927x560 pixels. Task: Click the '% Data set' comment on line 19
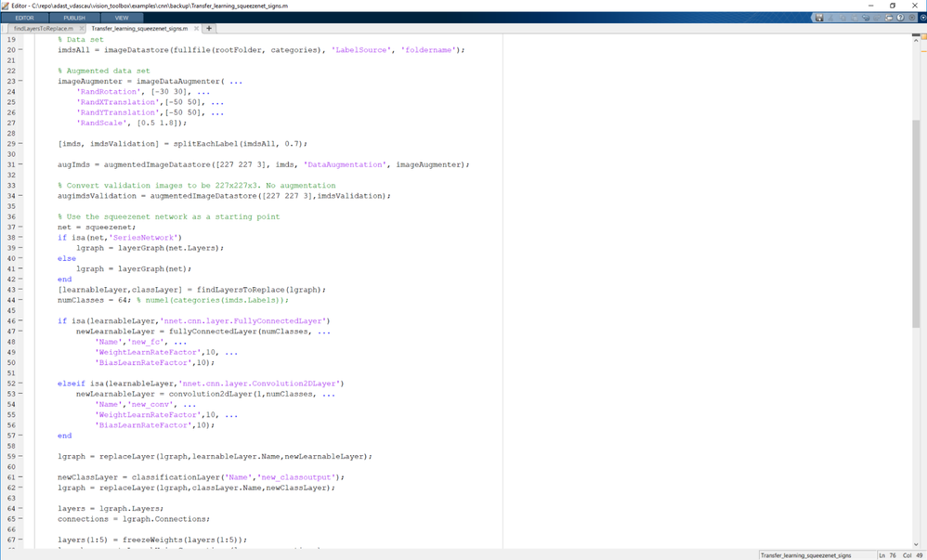click(x=81, y=40)
